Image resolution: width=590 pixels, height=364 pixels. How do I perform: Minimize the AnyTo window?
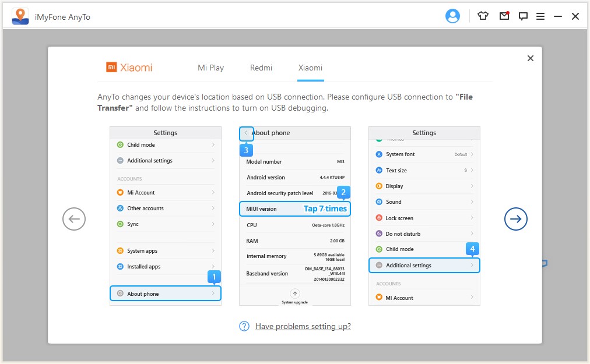(558, 16)
